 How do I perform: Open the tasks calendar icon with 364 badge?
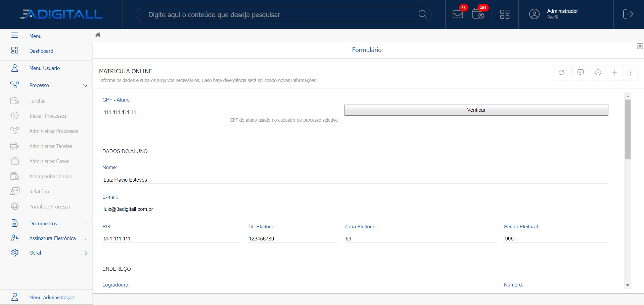point(478,14)
